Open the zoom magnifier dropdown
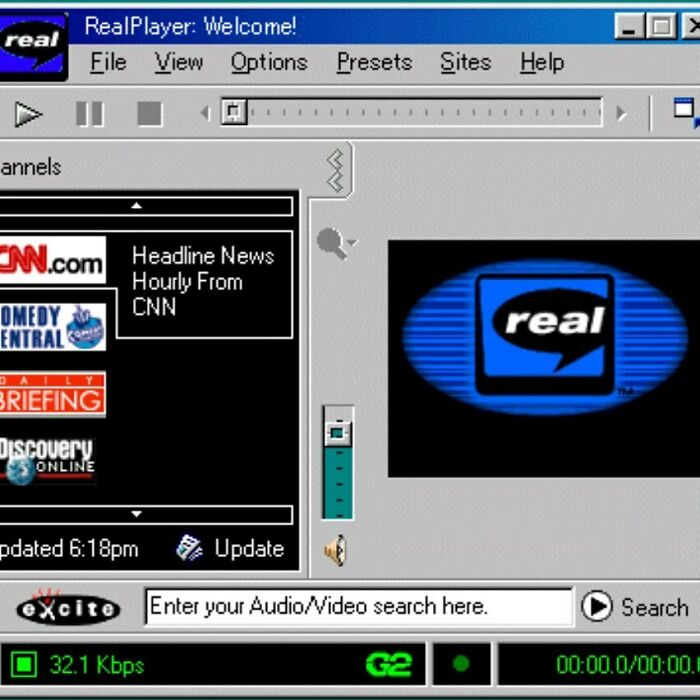 tap(335, 243)
